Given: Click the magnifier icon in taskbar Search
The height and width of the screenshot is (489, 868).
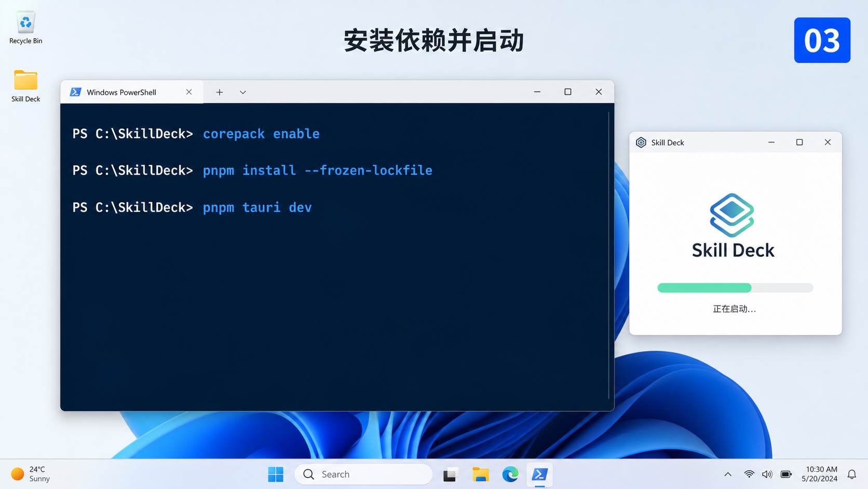Looking at the screenshot, I should tap(309, 474).
